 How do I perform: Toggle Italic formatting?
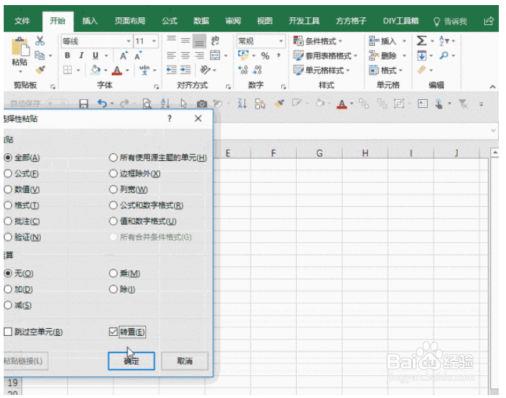(x=81, y=55)
